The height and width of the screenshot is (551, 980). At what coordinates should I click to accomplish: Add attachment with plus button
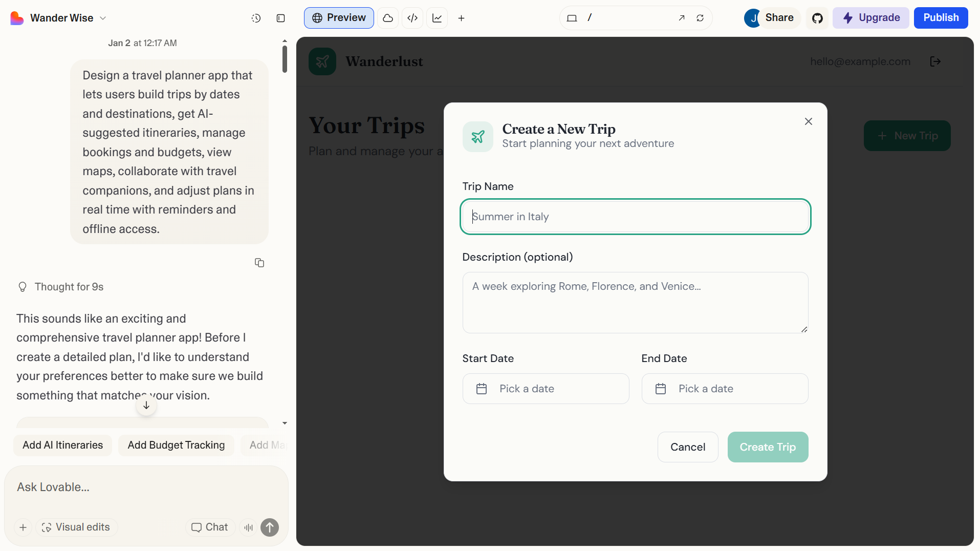[x=23, y=527]
